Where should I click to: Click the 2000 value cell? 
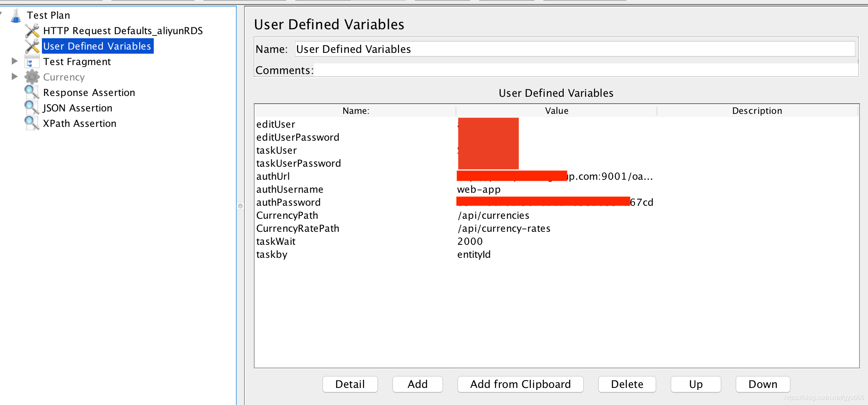point(556,242)
